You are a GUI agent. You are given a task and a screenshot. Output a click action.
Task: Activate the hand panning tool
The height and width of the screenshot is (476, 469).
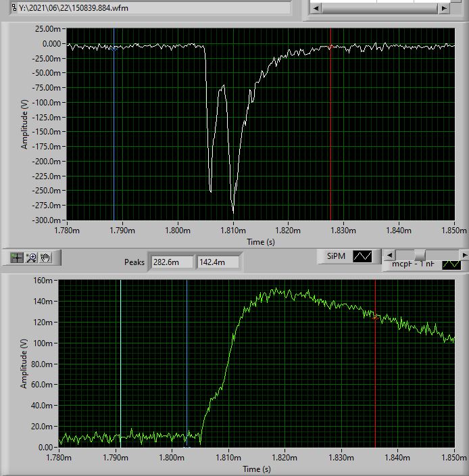tap(45, 258)
